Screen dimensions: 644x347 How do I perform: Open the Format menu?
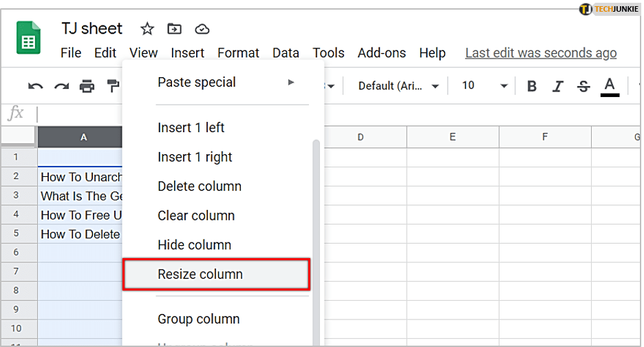[x=238, y=53]
